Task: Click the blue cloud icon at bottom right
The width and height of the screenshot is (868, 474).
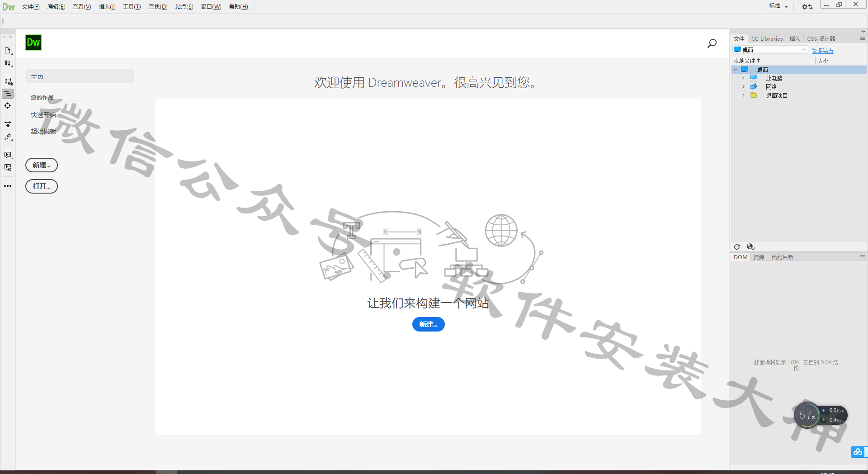Action: (858, 452)
